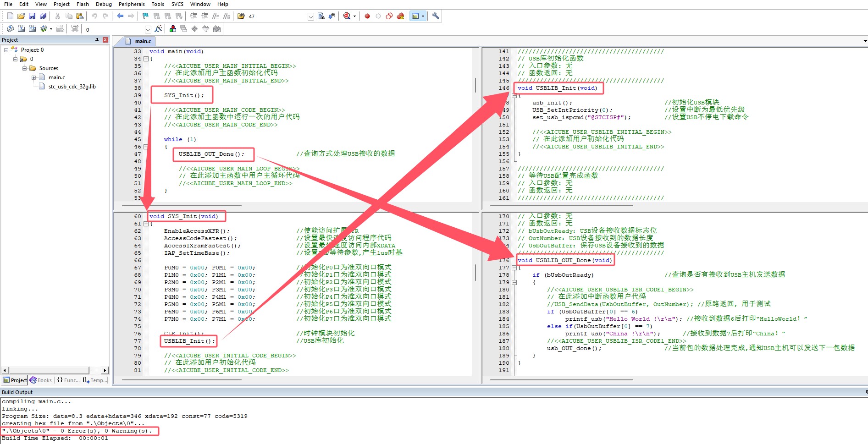
Task: Clear all bookmarks icon
Action: pos(179,16)
